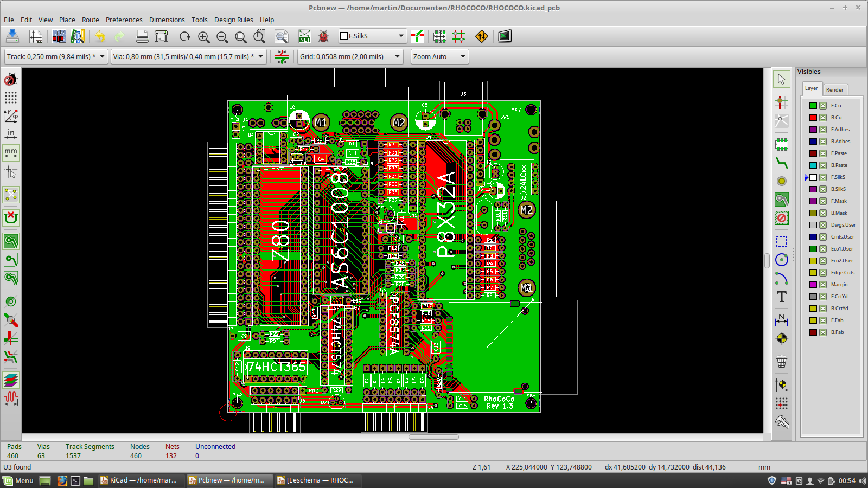Toggle F.Cu layer visibility checkbox

(x=823, y=106)
